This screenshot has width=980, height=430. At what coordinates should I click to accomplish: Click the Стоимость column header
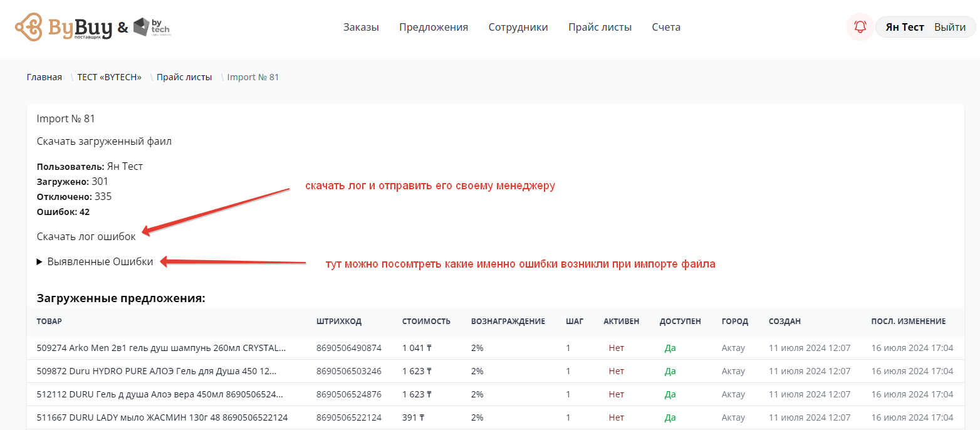426,322
